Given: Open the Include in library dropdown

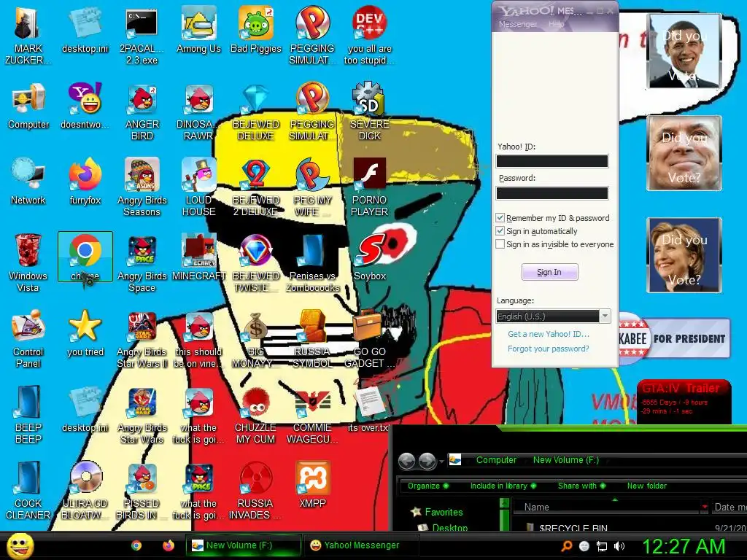Looking at the screenshot, I should tap(503, 486).
